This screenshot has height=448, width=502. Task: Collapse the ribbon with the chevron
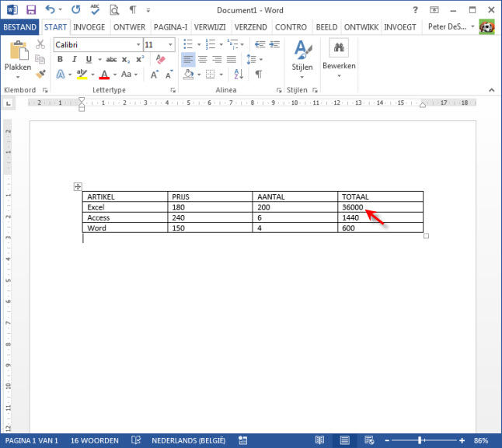click(491, 90)
